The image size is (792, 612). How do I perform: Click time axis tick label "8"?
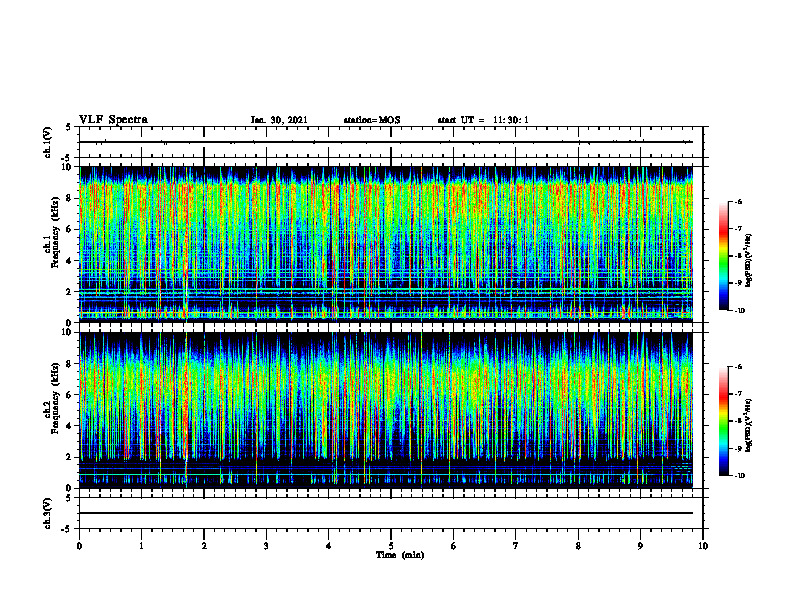click(578, 546)
